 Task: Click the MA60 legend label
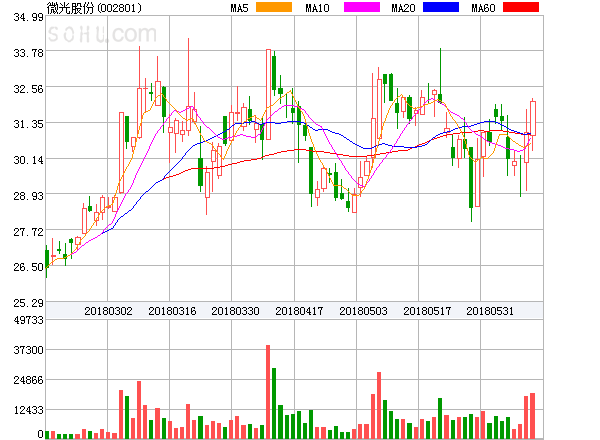[x=483, y=8]
